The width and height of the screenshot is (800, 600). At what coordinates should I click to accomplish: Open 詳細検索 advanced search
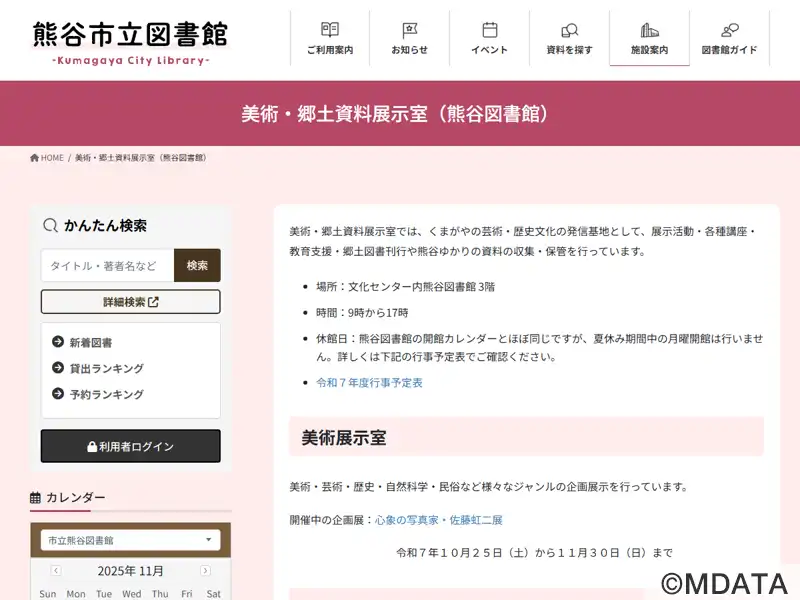click(130, 302)
